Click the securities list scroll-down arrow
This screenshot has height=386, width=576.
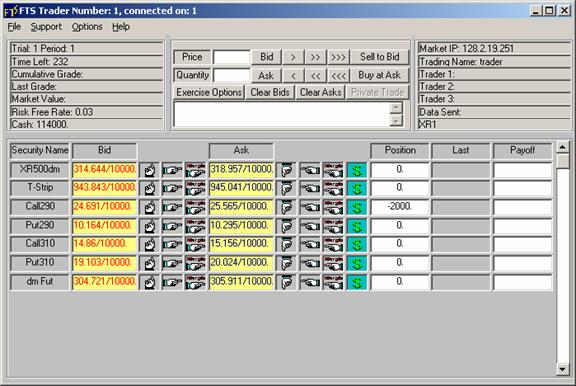pyautogui.click(x=562, y=369)
